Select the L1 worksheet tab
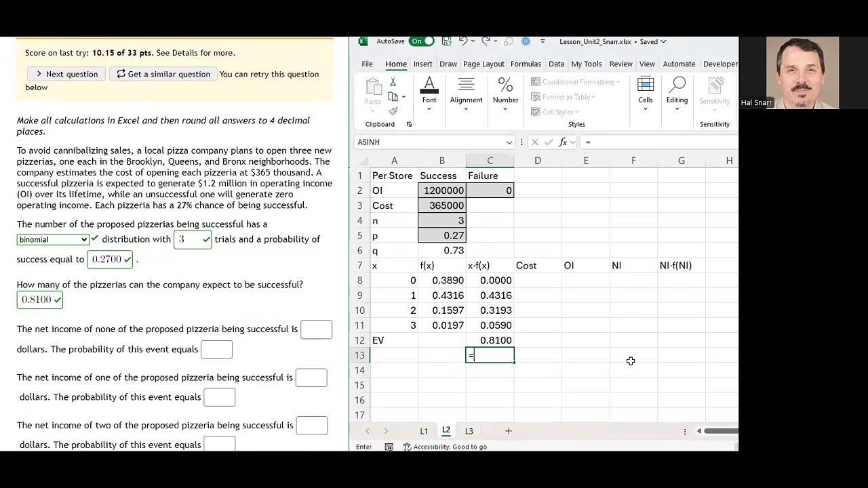868x488 pixels. pyautogui.click(x=424, y=431)
